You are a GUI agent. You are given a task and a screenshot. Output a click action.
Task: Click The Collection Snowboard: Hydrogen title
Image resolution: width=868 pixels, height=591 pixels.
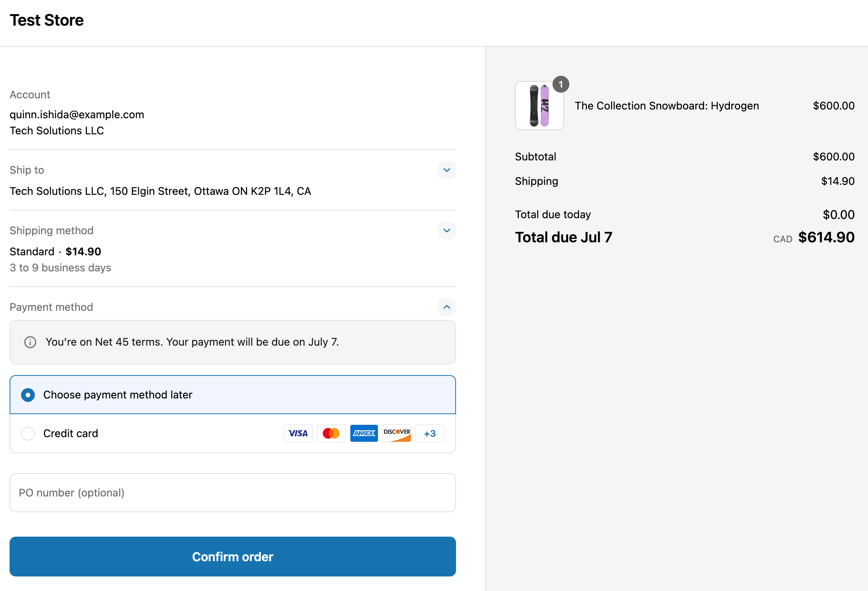click(667, 106)
